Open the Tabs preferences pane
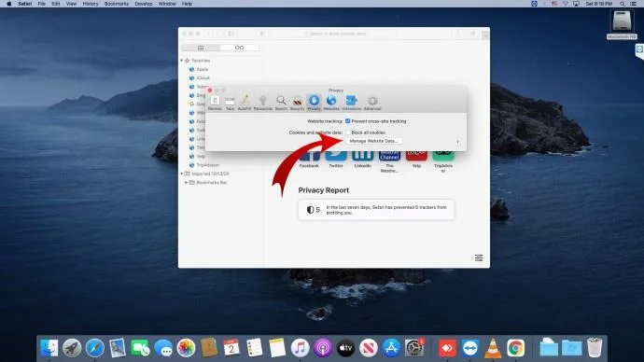This screenshot has height=362, width=644. pyautogui.click(x=230, y=103)
